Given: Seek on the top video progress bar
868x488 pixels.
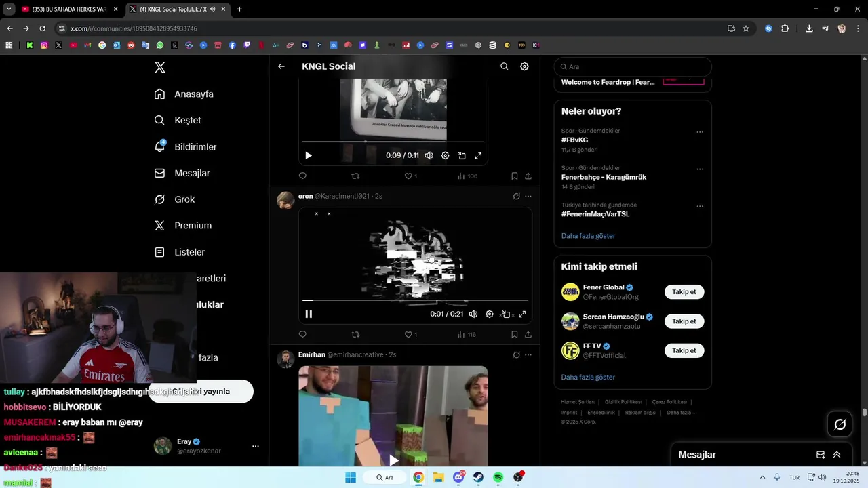Looking at the screenshot, I should [x=393, y=142].
